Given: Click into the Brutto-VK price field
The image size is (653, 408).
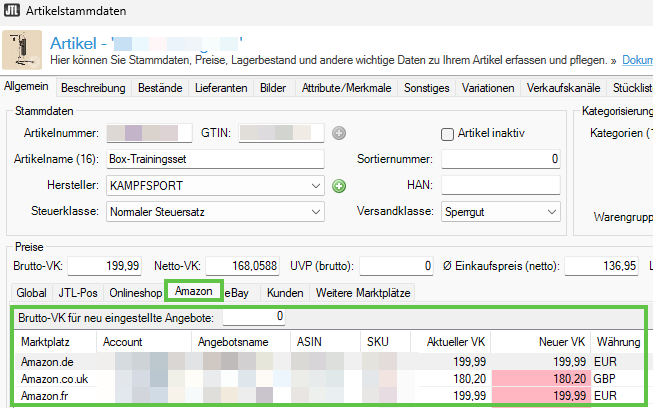Looking at the screenshot, I should pyautogui.click(x=105, y=265).
